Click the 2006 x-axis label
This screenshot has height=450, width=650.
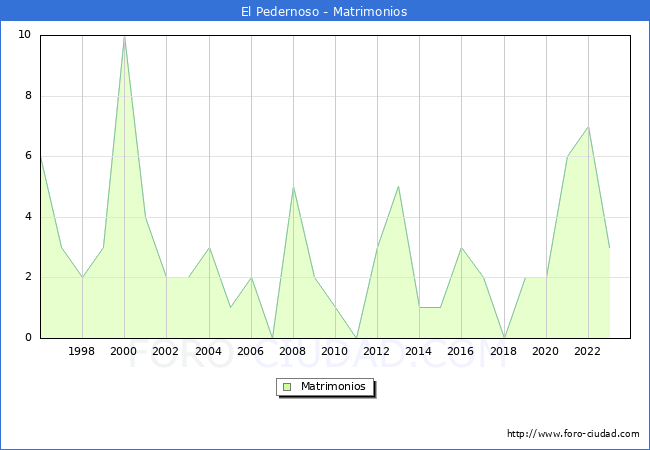(x=250, y=351)
